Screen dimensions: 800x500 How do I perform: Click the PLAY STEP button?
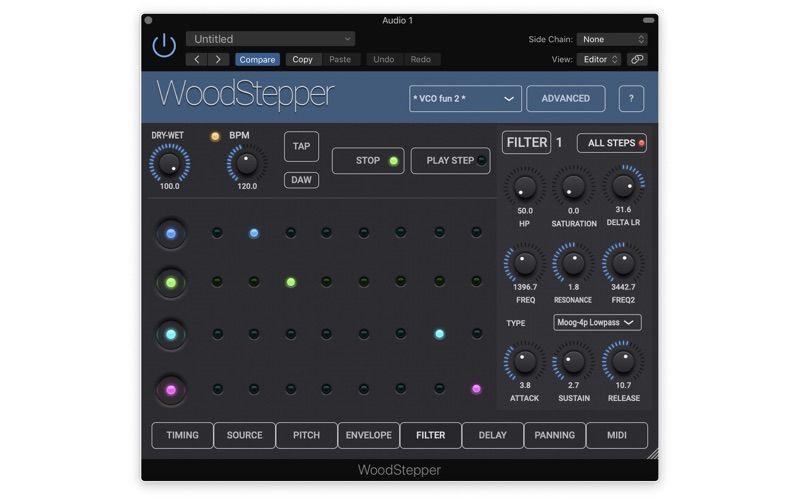point(451,161)
